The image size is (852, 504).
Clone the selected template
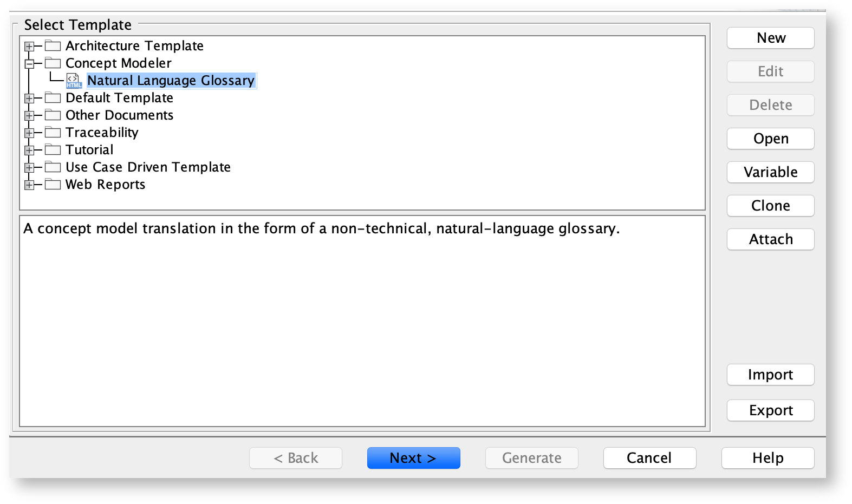coord(770,206)
